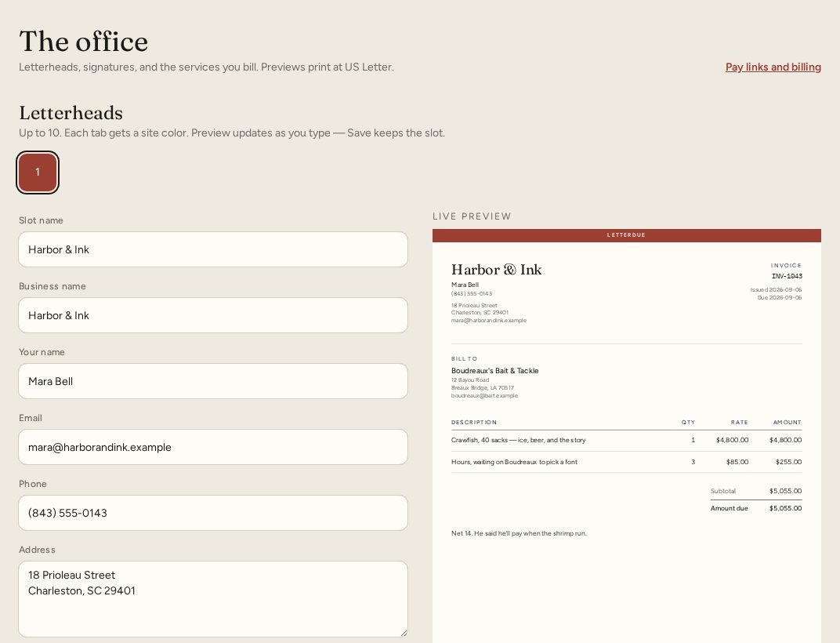Click the 12 Bayou Road address line

coord(470,380)
